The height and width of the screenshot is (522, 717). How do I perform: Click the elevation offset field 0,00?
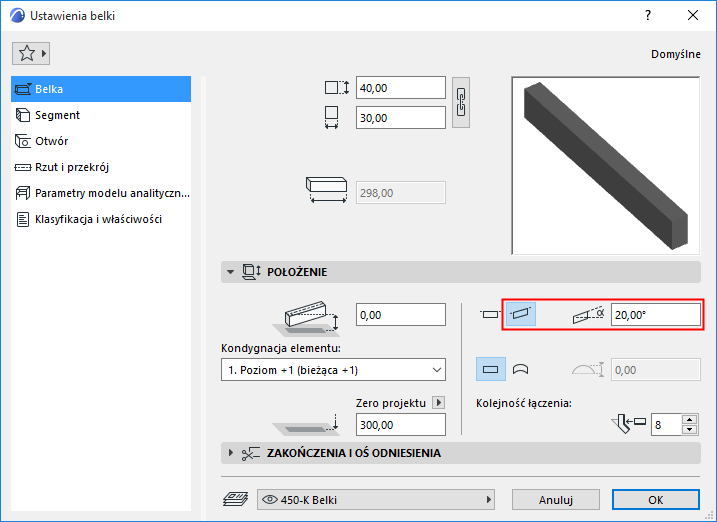pos(401,315)
